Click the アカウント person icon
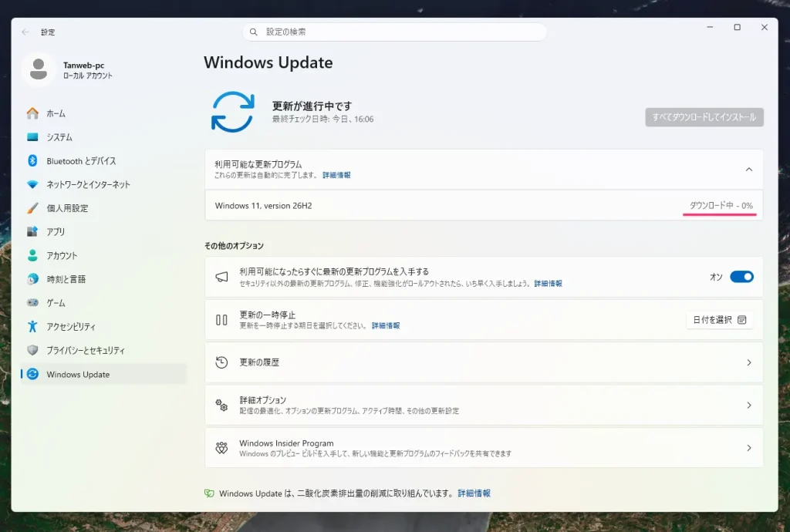 [x=32, y=255]
